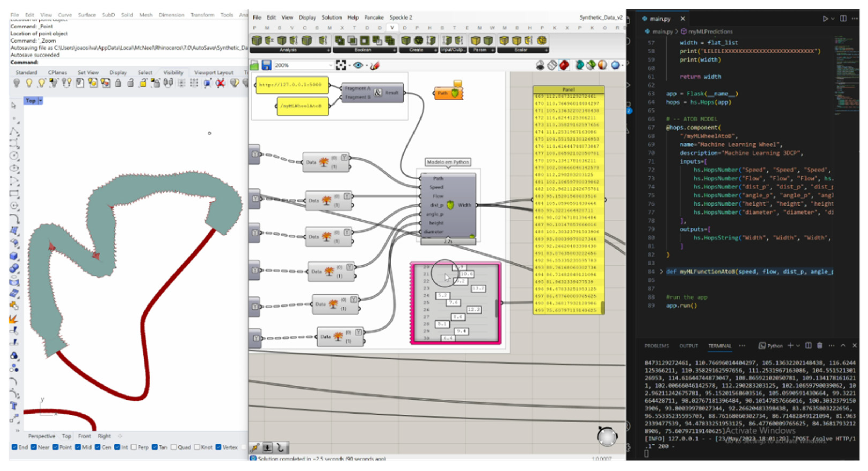Open the 200% zoom level dropdown
The width and height of the screenshot is (868, 471).
330,65
